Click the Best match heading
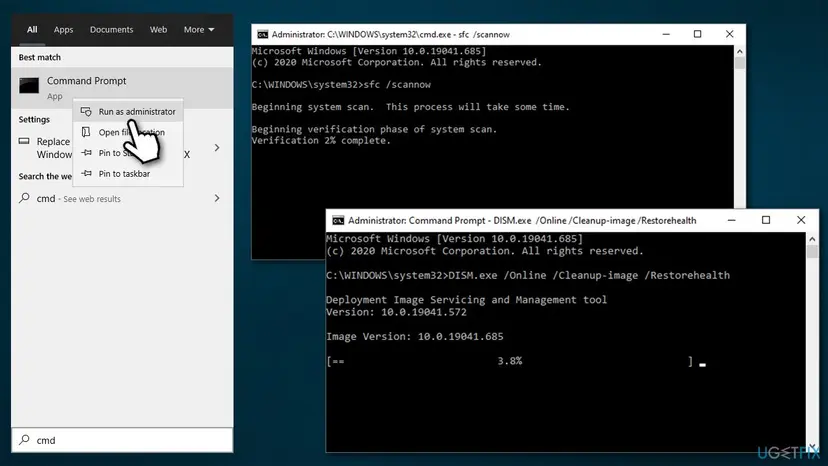This screenshot has height=466, width=828. click(x=40, y=57)
